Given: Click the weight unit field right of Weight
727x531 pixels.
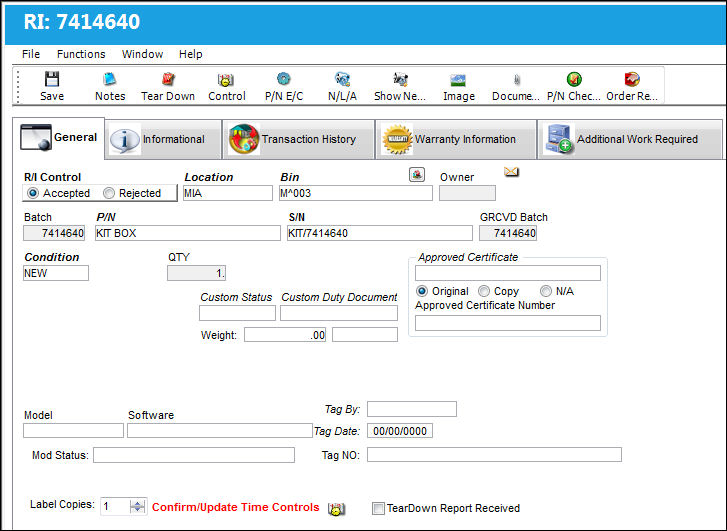Looking at the screenshot, I should click(365, 335).
